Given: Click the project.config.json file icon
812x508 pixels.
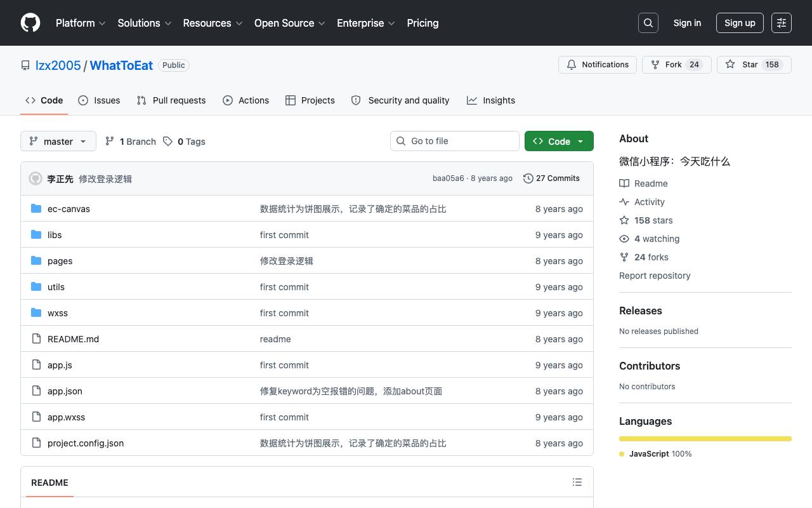Looking at the screenshot, I should (x=36, y=443).
